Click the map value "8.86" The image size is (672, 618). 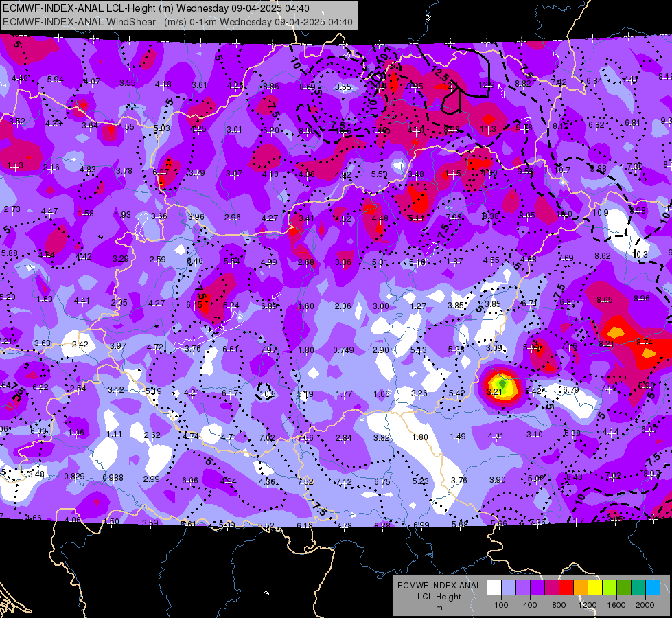tap(271, 87)
